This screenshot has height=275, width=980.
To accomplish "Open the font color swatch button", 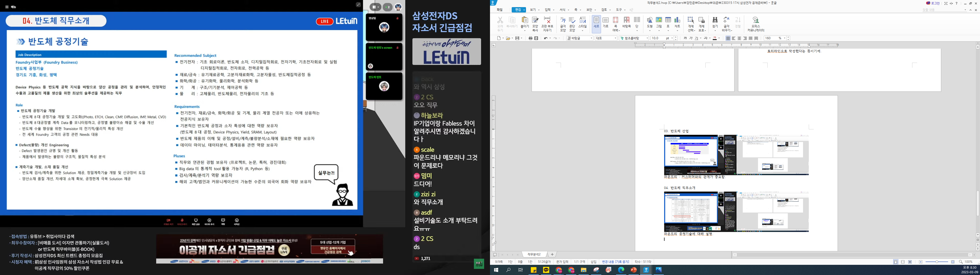I will click(715, 38).
